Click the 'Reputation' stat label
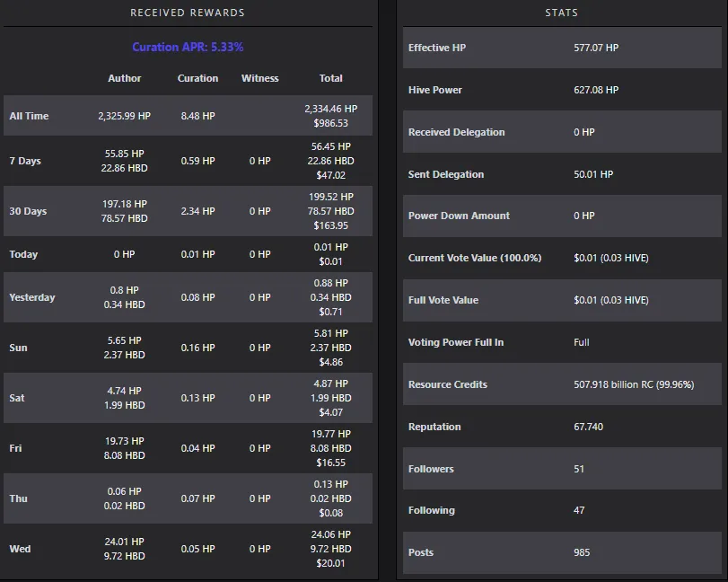This screenshot has width=728, height=582. pyautogui.click(x=434, y=427)
